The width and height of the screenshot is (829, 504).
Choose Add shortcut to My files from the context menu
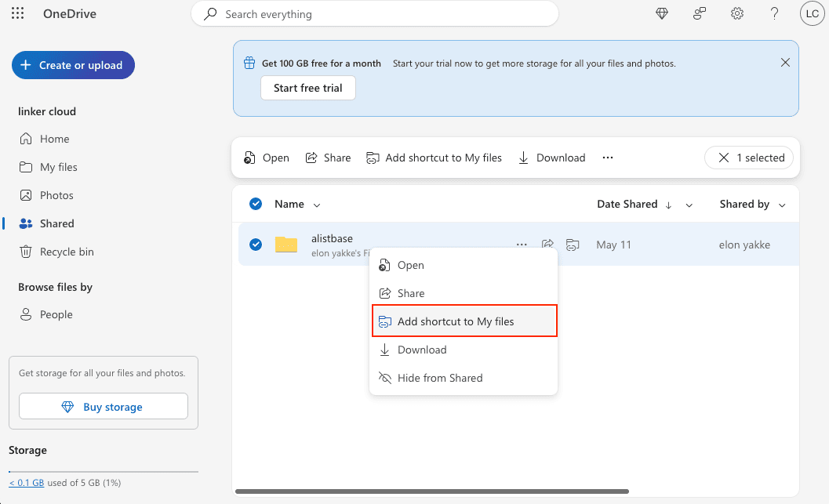click(x=464, y=321)
